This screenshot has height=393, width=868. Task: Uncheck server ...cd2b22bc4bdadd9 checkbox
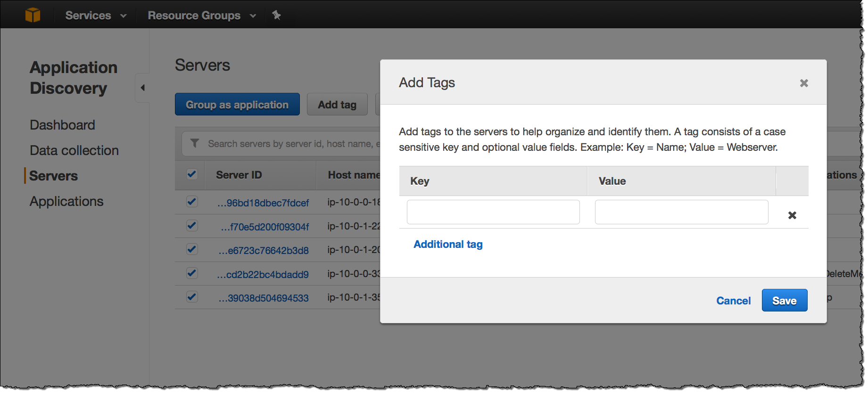coord(191,273)
